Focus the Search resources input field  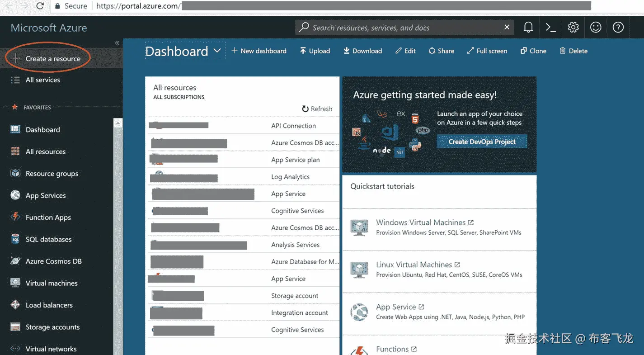click(x=404, y=28)
